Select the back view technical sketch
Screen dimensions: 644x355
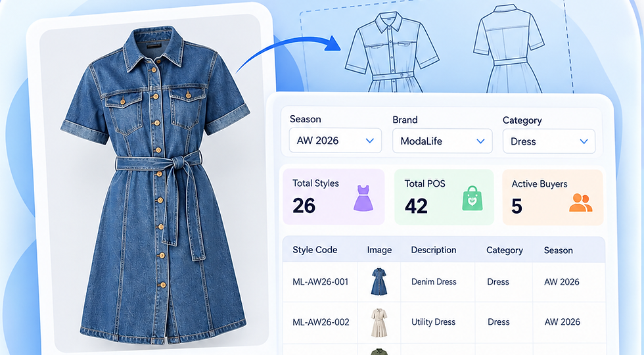pos(509,48)
